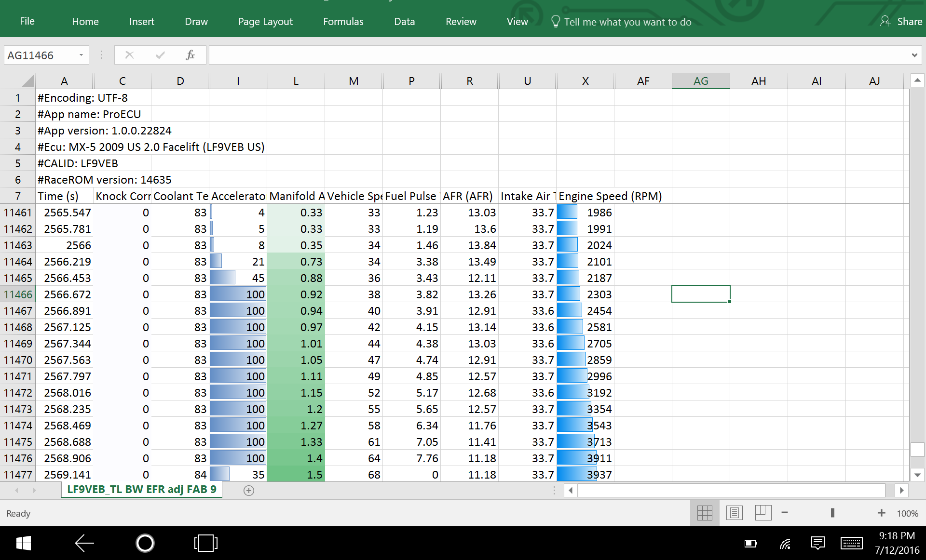Click the Select All corner triangle
Image resolution: width=926 pixels, height=560 pixels.
click(27, 80)
